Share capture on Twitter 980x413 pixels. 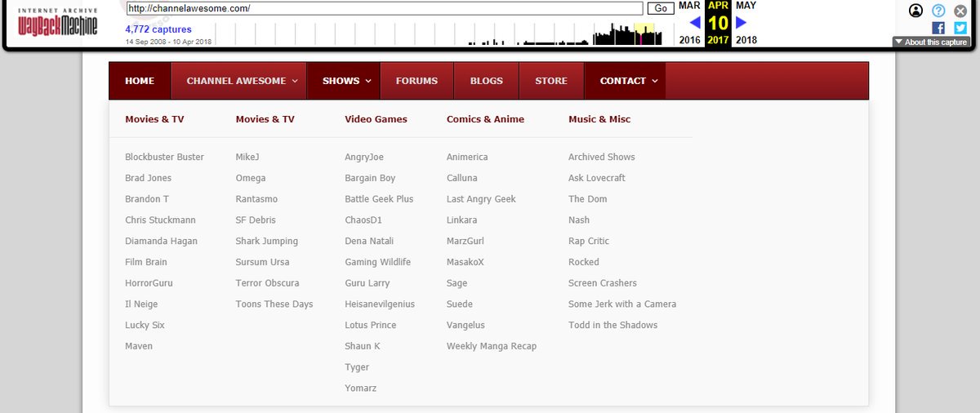960,28
